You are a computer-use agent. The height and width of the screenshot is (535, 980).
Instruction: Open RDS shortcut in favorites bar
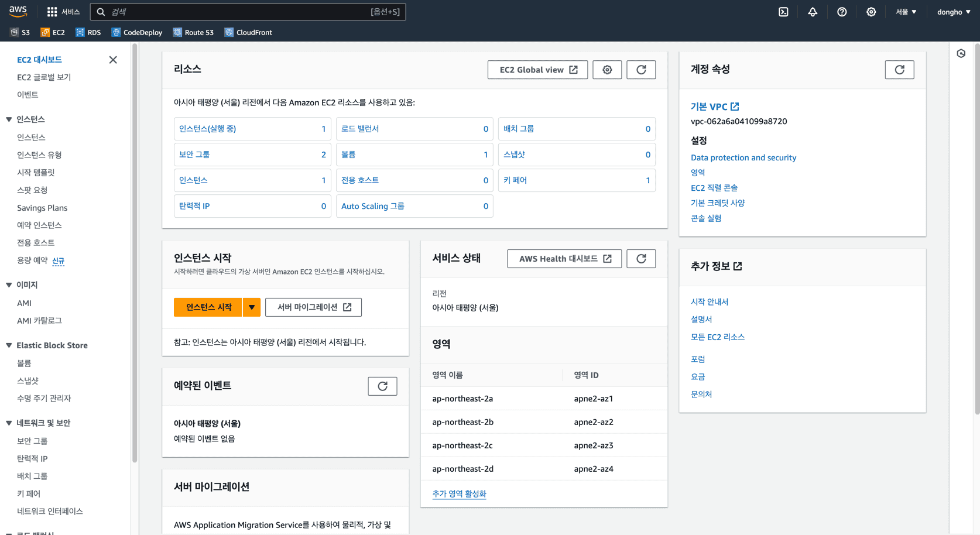pos(88,32)
